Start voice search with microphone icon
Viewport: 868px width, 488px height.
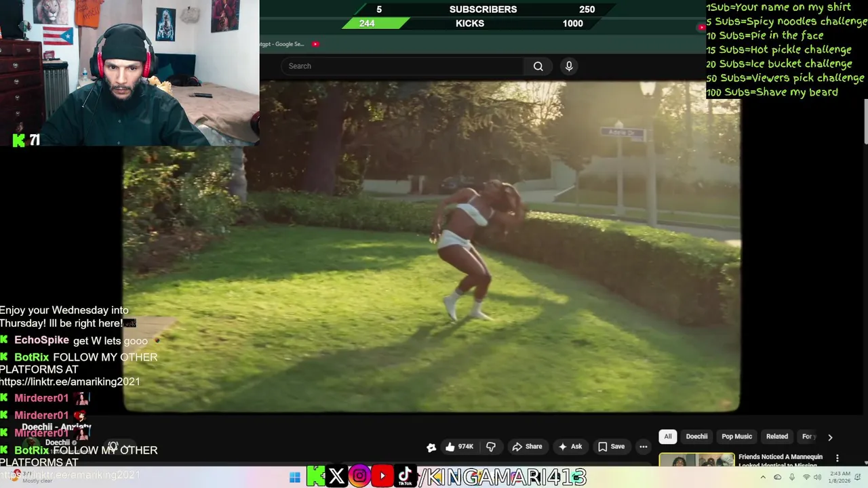click(x=569, y=66)
